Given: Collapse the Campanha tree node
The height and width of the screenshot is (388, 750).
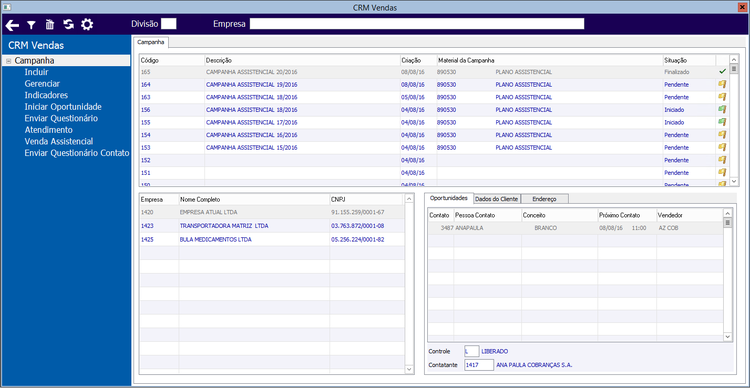Looking at the screenshot, I should [x=9, y=61].
